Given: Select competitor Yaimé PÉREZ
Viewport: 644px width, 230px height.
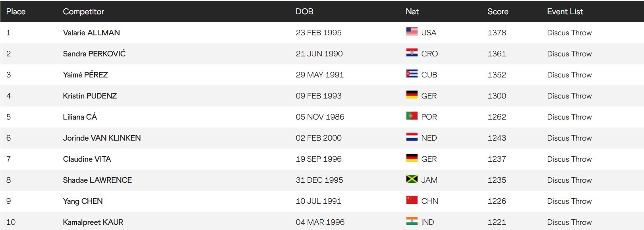Looking at the screenshot, I should click(x=85, y=75).
